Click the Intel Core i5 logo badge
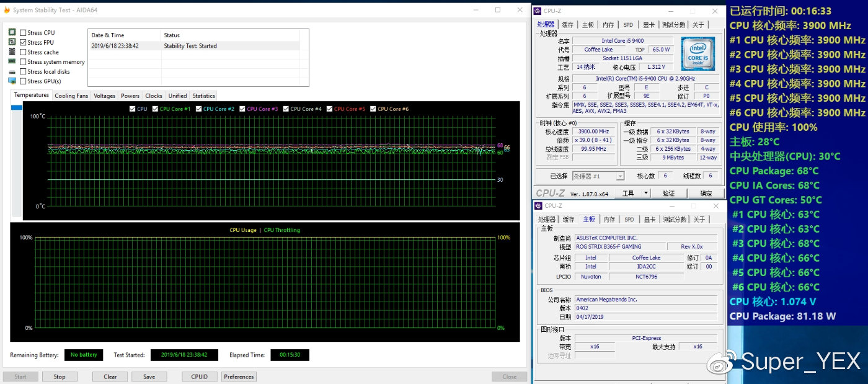868x384 pixels. pos(697,54)
